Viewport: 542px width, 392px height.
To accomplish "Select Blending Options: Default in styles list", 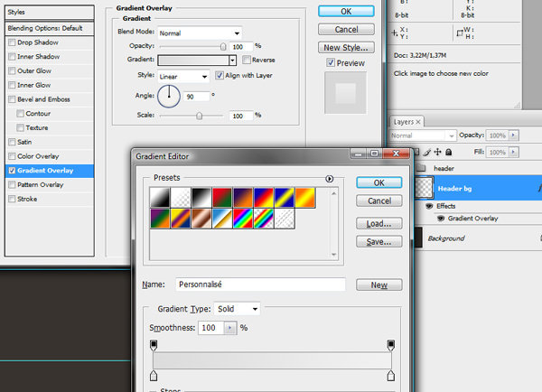I will coord(50,28).
